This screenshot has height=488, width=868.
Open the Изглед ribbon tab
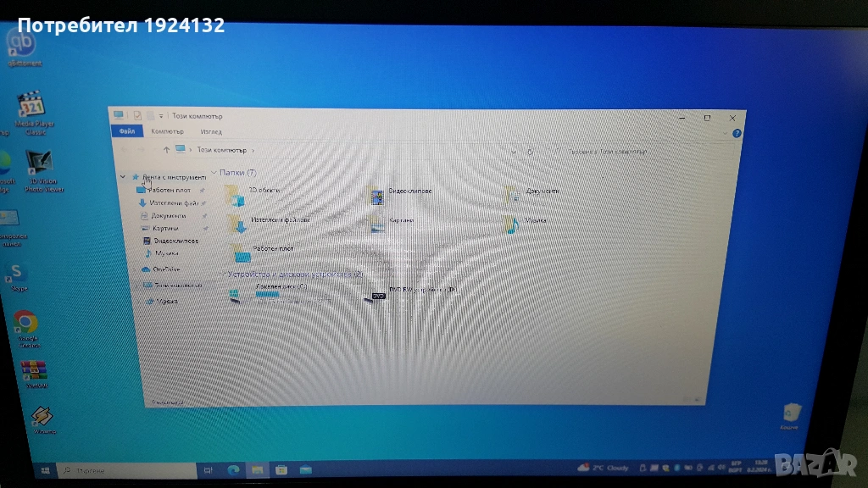[x=211, y=131]
